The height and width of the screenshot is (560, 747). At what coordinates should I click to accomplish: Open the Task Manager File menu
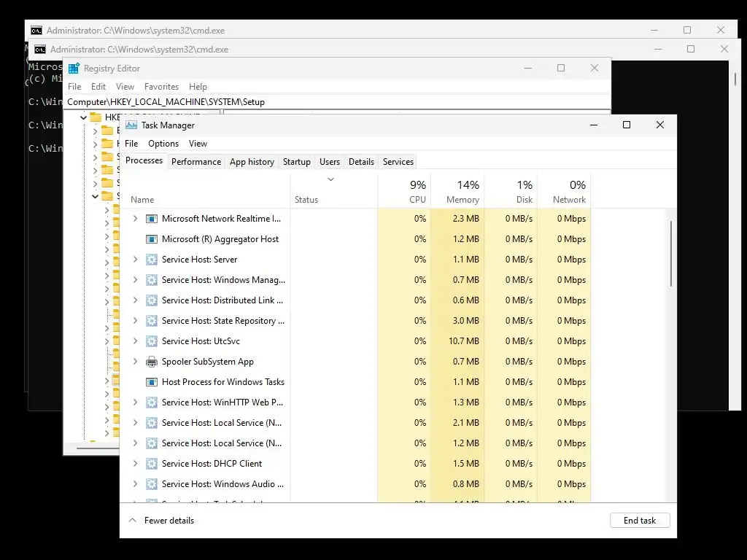tap(131, 144)
